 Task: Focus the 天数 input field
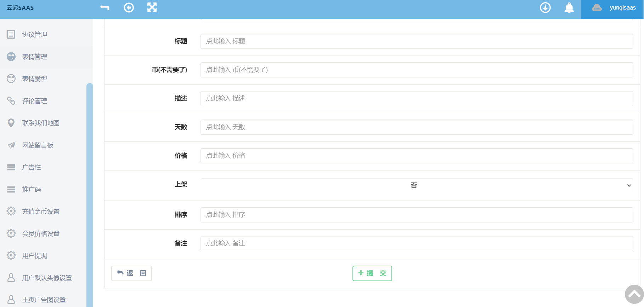pos(417,127)
